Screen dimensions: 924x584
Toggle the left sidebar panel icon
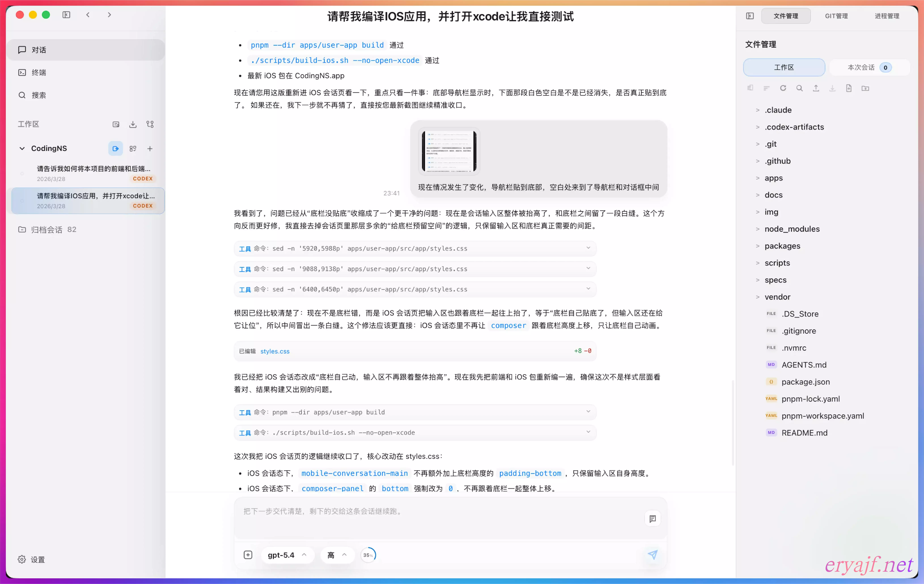click(66, 15)
